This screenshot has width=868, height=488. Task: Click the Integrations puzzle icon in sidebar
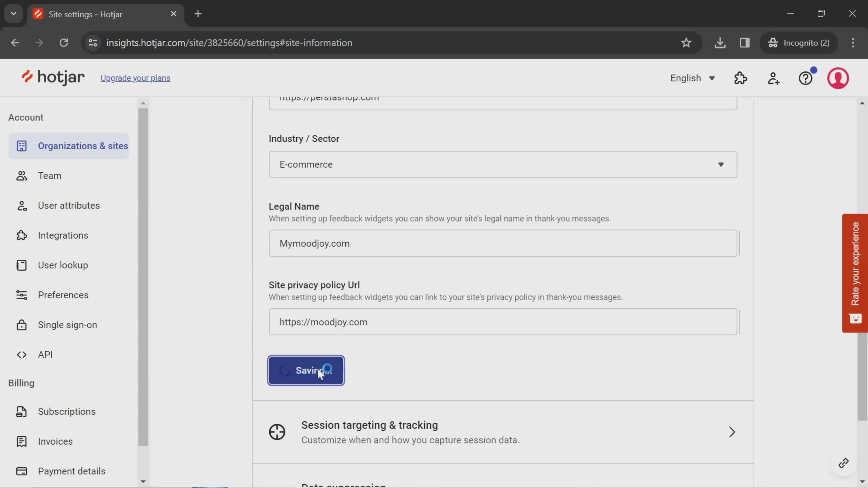coord(21,235)
